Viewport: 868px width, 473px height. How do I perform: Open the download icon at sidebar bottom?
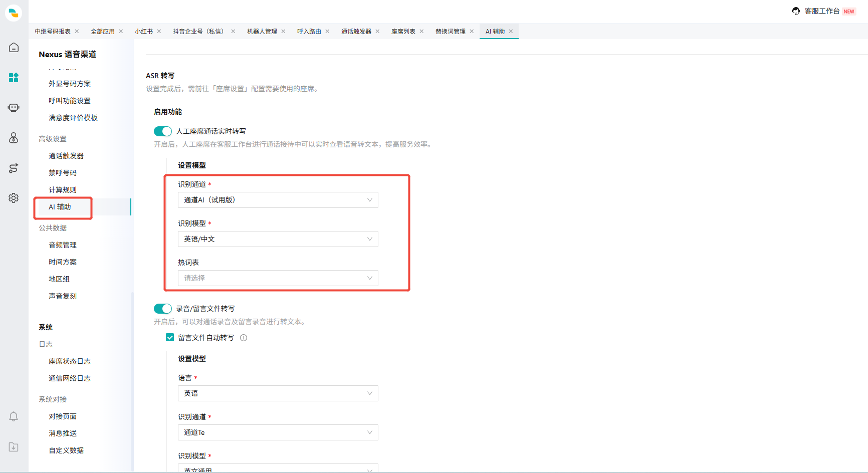pyautogui.click(x=14, y=447)
